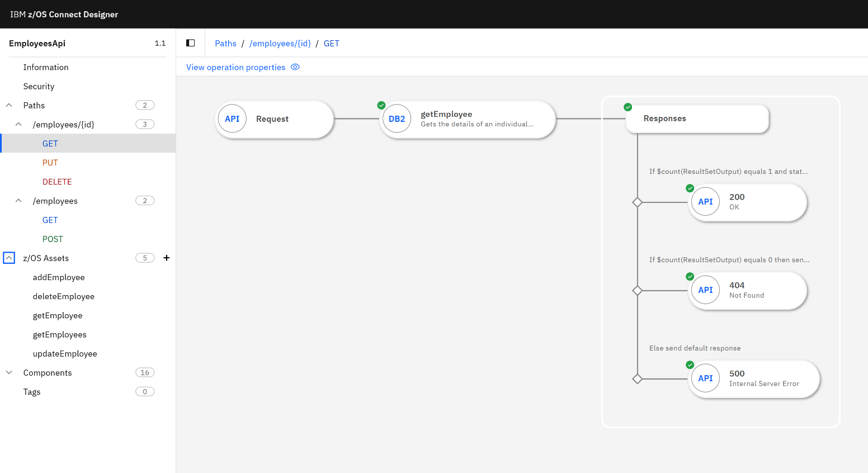Expand the Components section chevron
The height and width of the screenshot is (473, 868).
pyautogui.click(x=9, y=372)
